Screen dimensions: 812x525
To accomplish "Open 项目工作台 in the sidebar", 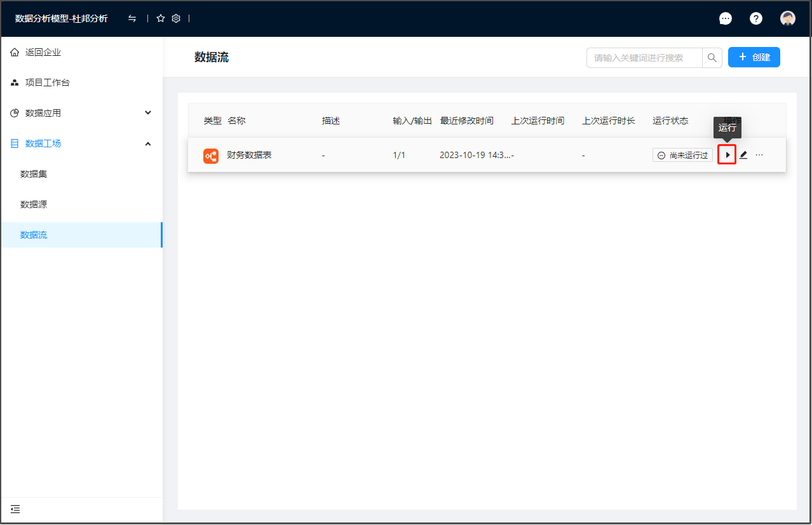I will (x=47, y=83).
